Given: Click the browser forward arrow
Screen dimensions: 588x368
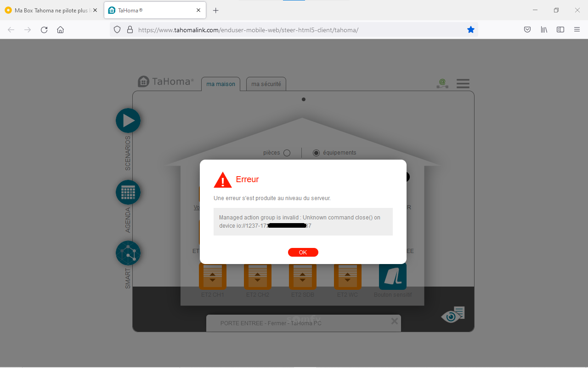Looking at the screenshot, I should [x=28, y=30].
